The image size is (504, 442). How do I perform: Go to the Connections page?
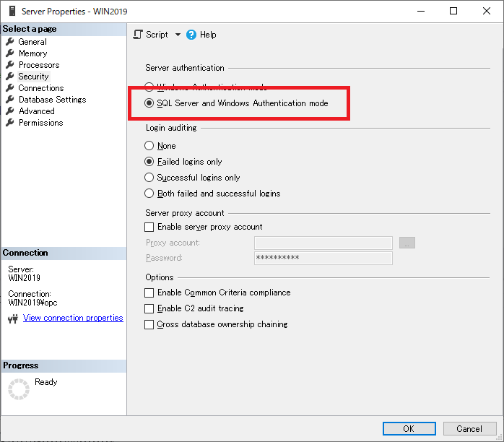pyautogui.click(x=41, y=88)
